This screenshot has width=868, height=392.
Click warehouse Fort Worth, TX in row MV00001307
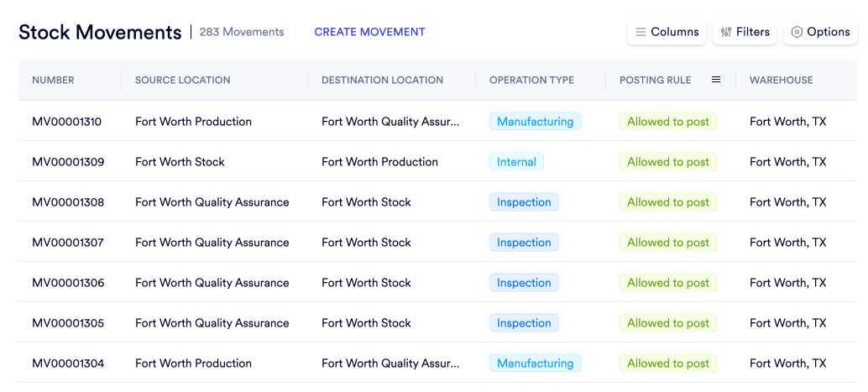pyautogui.click(x=787, y=243)
